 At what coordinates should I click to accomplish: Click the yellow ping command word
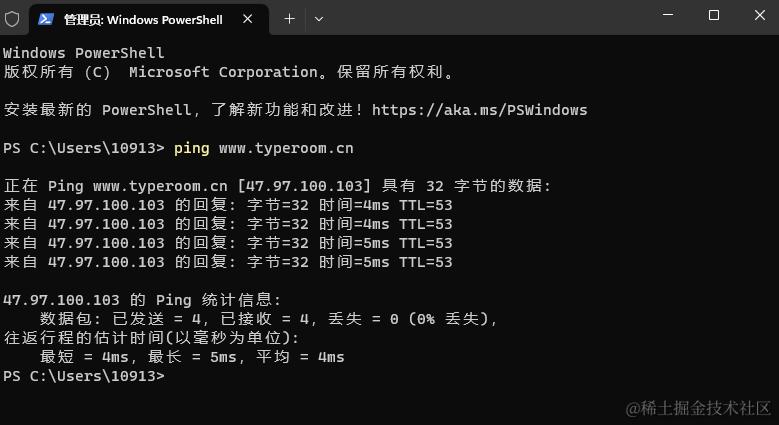tap(191, 148)
